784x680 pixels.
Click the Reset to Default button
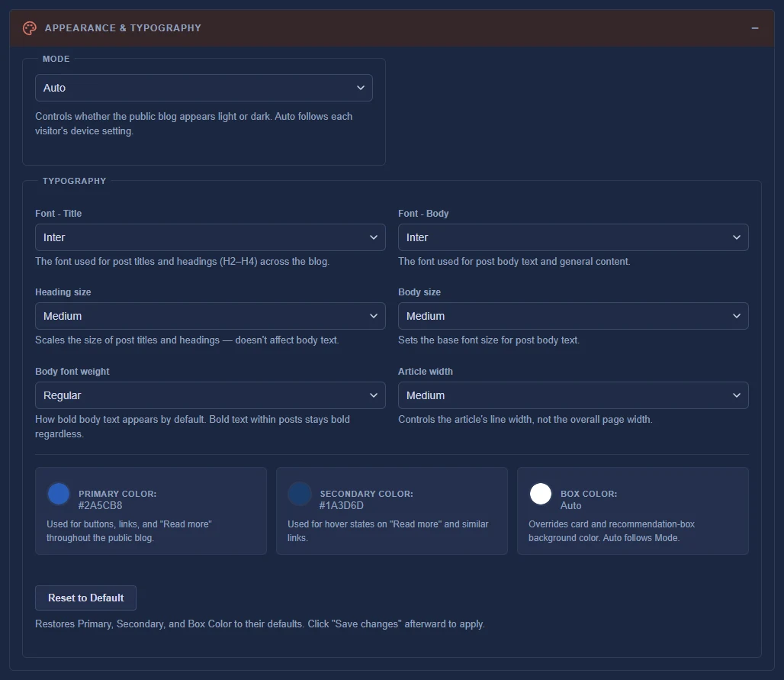point(85,598)
